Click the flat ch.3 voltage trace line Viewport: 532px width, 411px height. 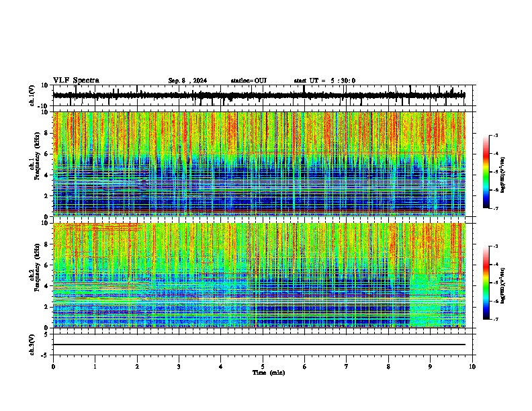click(259, 345)
